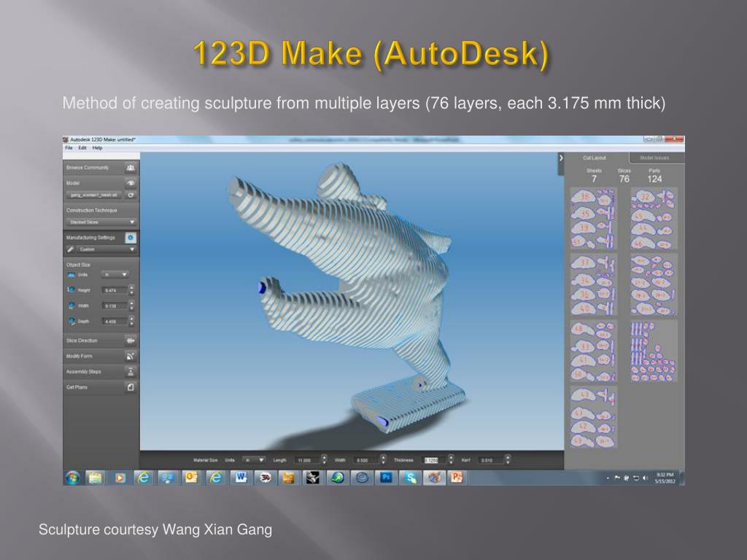Switch to the Cut Layout tab
The image size is (747, 560).
[x=594, y=157]
